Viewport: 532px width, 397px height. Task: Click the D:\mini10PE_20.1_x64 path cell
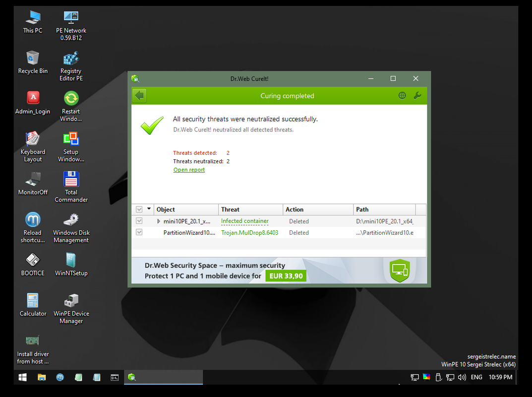pyautogui.click(x=384, y=221)
